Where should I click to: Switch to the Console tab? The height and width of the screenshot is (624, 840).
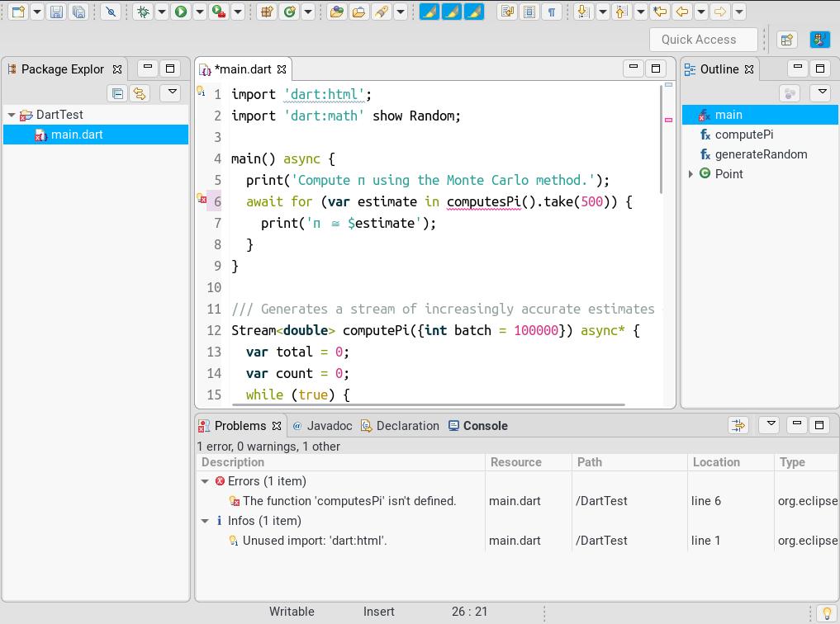[x=478, y=426]
